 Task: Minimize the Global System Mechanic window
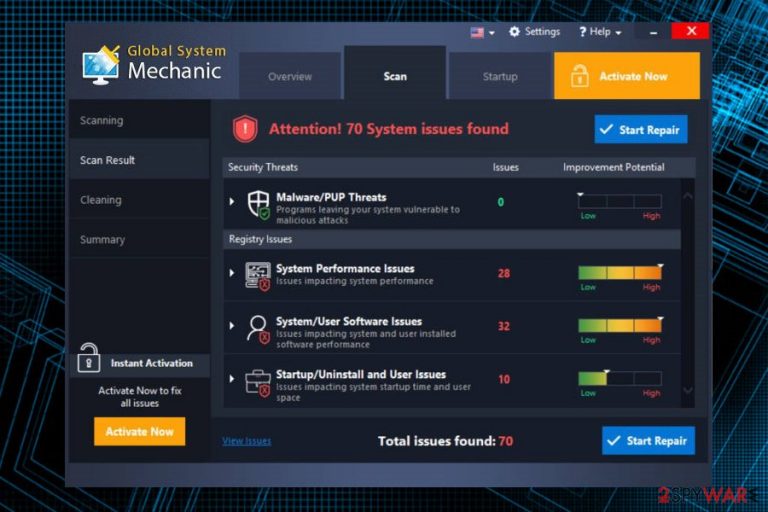click(x=653, y=32)
